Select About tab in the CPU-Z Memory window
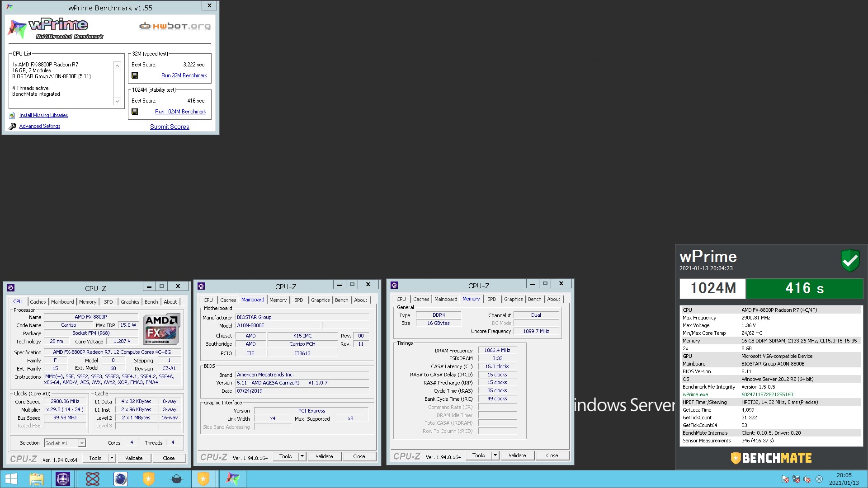868x488 pixels. 554,299
